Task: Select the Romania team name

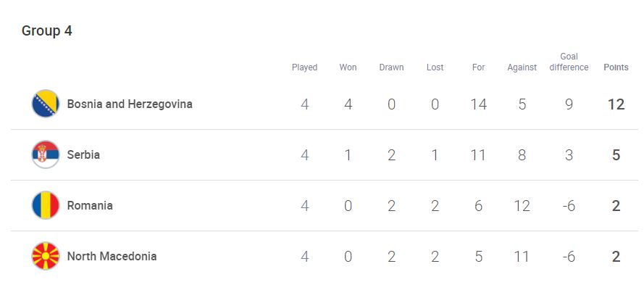Action: [90, 205]
